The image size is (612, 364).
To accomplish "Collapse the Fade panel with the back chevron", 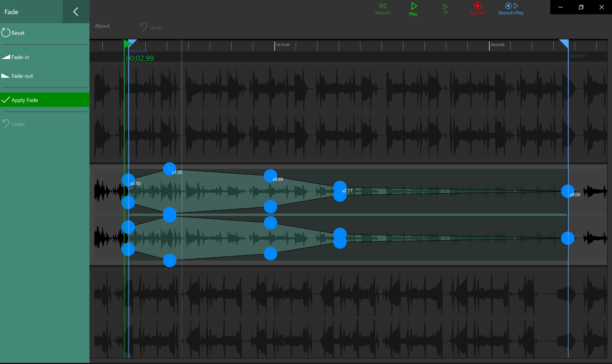I will coord(75,11).
